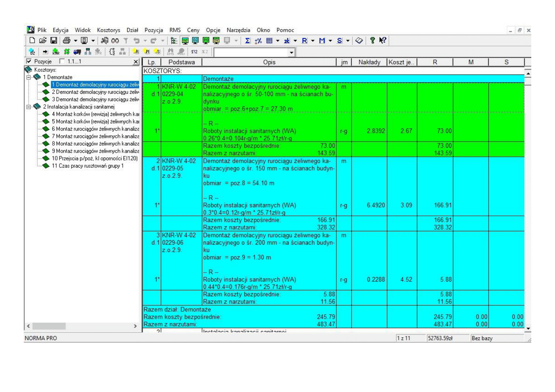Click the 1?2 renumber icon

194,52
